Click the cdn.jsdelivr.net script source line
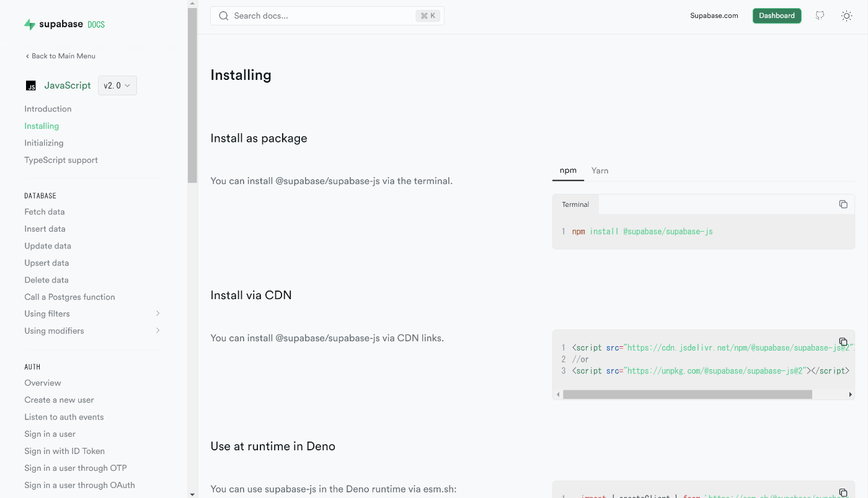The height and width of the screenshot is (498, 868). [x=713, y=348]
